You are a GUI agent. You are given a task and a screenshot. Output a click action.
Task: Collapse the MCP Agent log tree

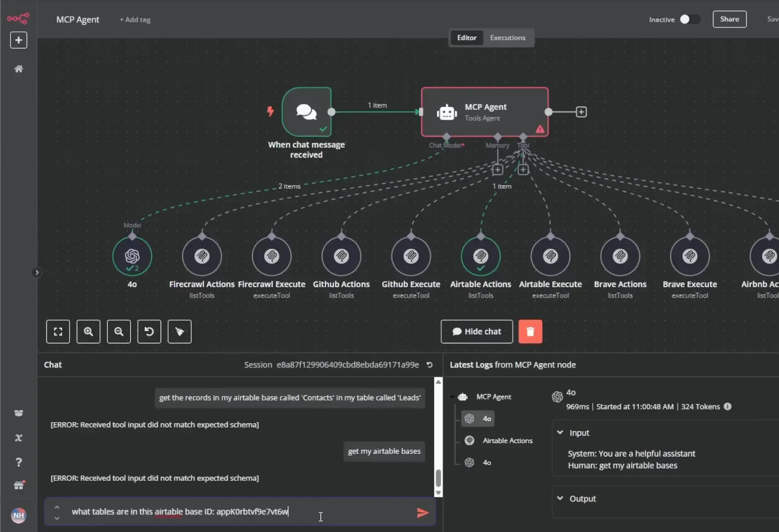pos(452,397)
